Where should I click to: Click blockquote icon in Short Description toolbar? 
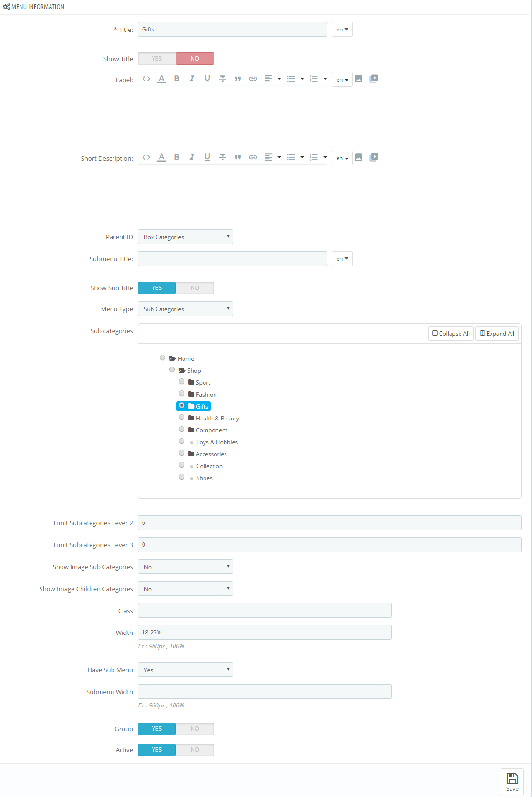tap(238, 157)
